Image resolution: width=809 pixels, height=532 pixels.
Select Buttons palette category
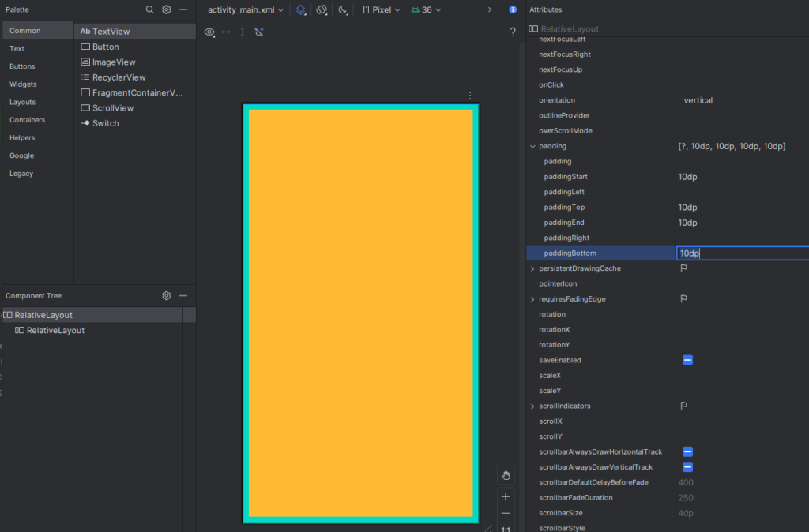(38, 66)
